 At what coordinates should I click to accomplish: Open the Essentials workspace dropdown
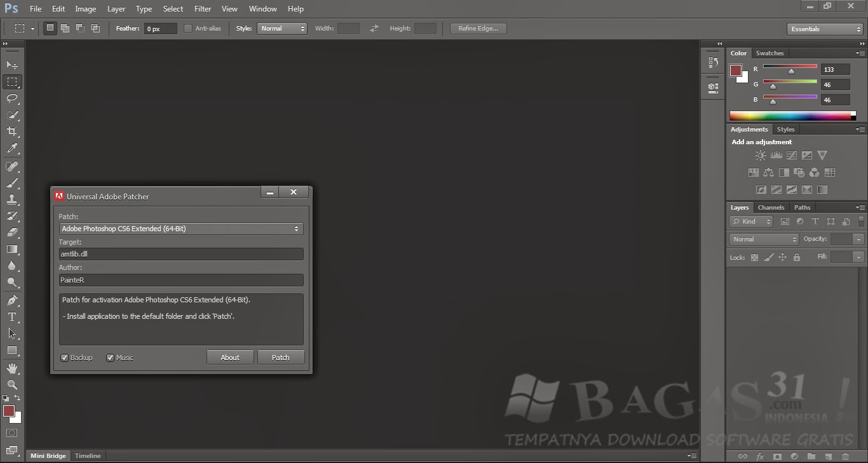click(x=824, y=29)
